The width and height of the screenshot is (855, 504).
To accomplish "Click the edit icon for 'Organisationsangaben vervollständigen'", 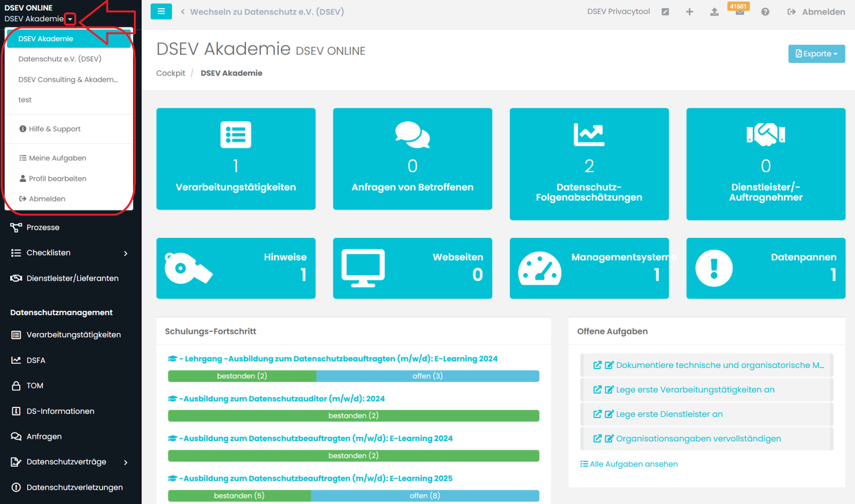I will [x=609, y=439].
